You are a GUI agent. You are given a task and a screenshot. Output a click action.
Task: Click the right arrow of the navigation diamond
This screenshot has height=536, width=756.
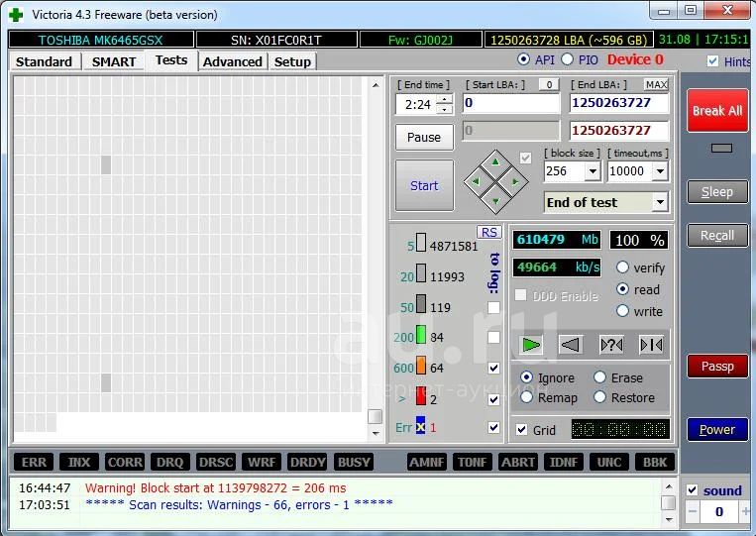pyautogui.click(x=515, y=181)
